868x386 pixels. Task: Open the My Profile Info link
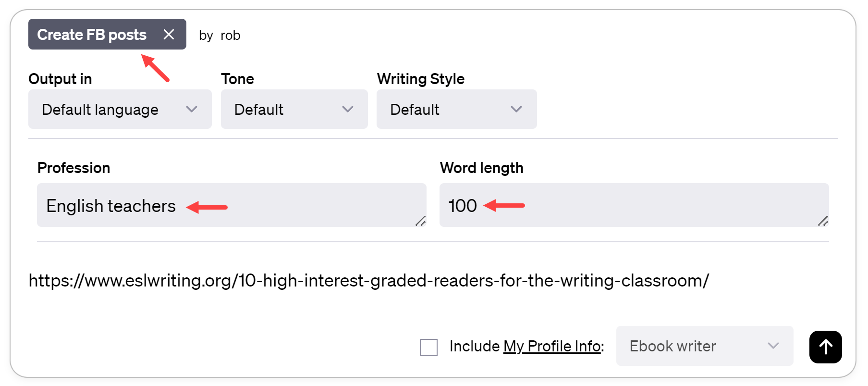(552, 346)
